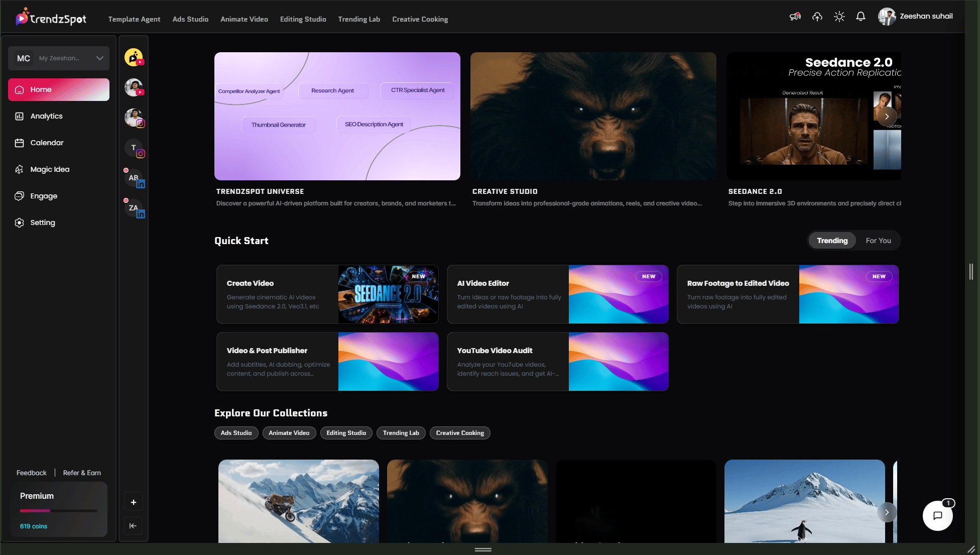Select the ZA LinkedIn account
This screenshot has height=555, width=980.
tap(134, 208)
